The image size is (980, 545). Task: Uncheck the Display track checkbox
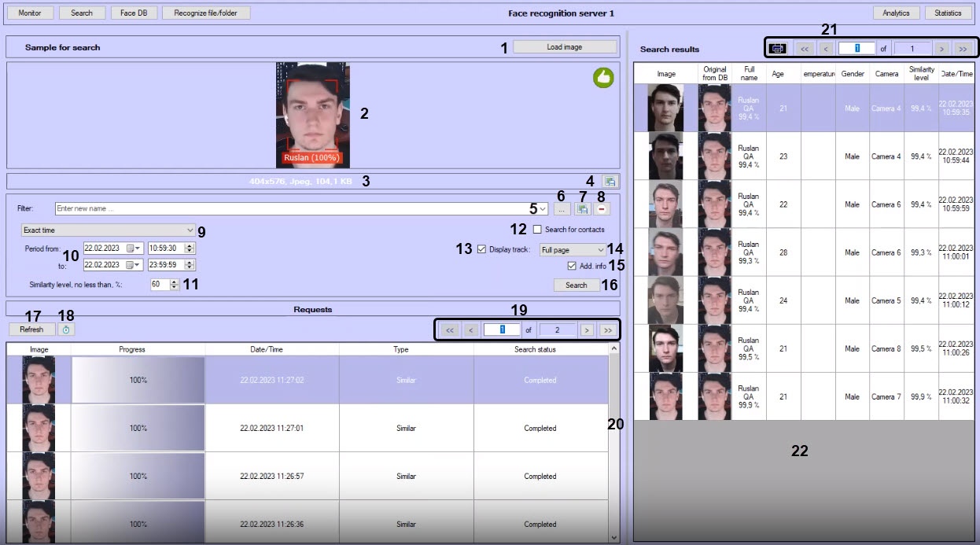tap(482, 249)
